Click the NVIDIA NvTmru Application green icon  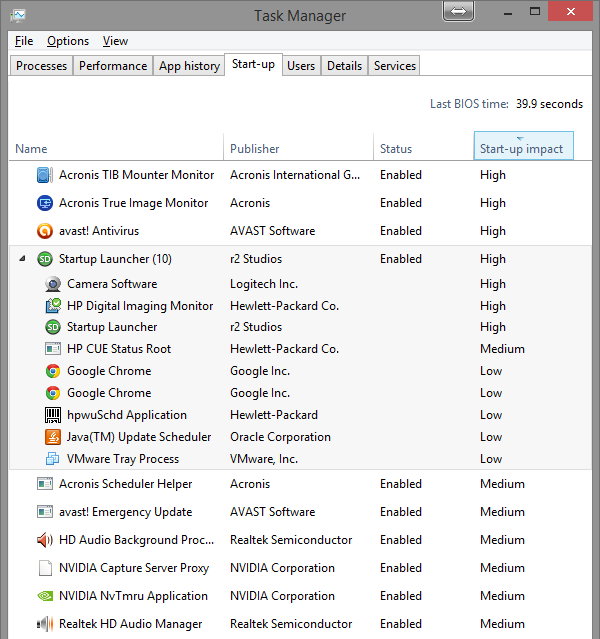click(45, 596)
